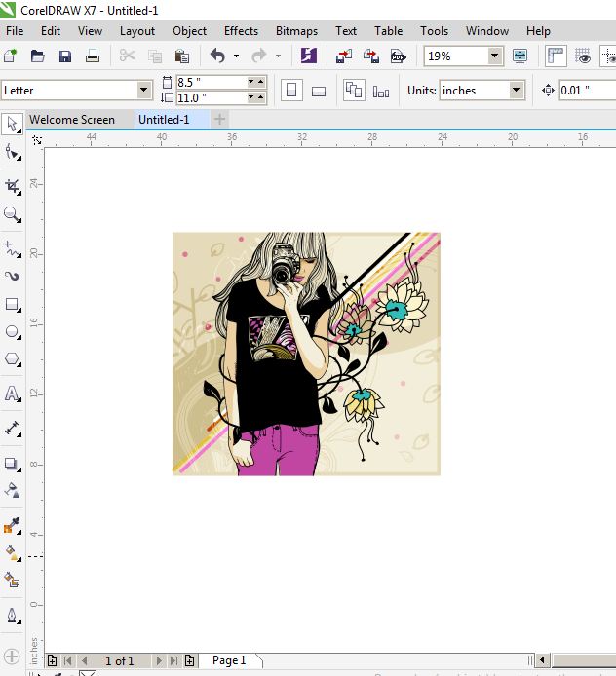Adjust the page height stepper arrows
This screenshot has height=676, width=616.
click(x=255, y=97)
